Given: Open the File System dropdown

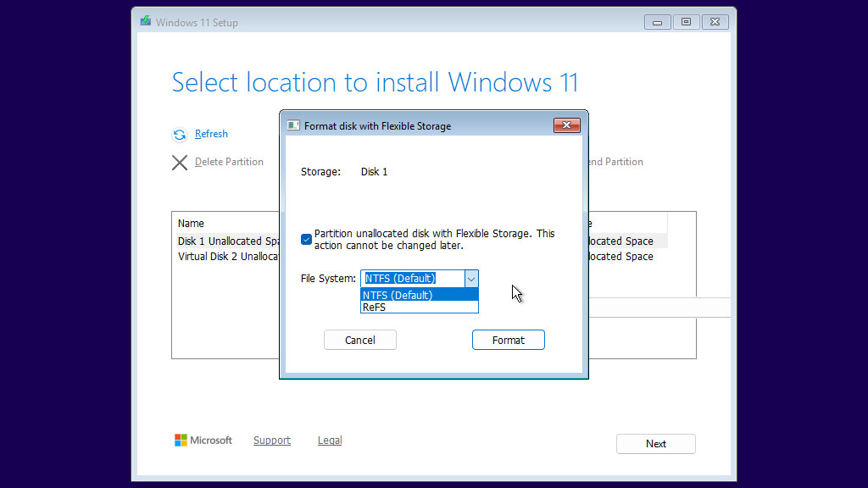Looking at the screenshot, I should (470, 278).
